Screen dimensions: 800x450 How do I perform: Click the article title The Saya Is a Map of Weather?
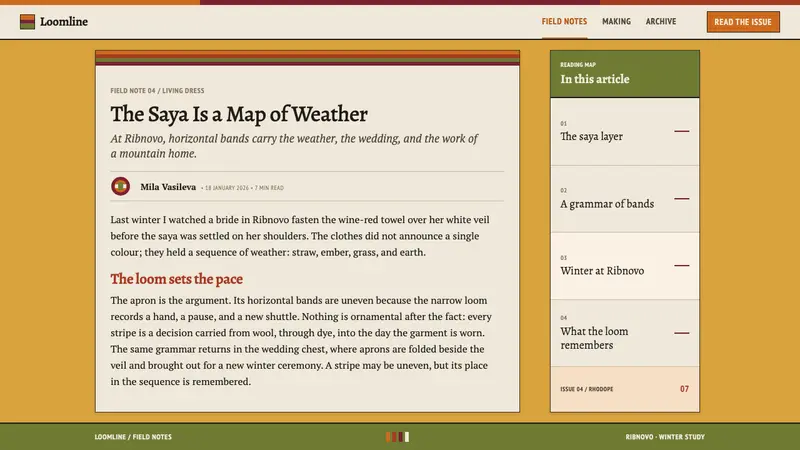click(x=239, y=114)
